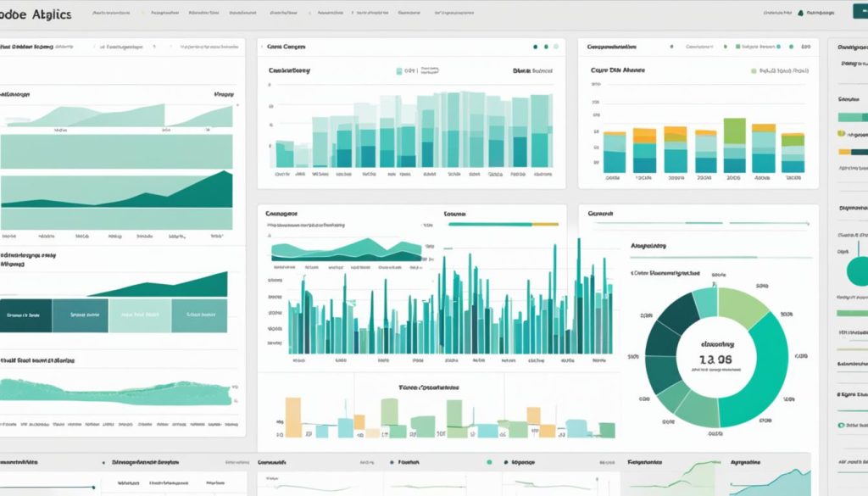
Task: Click the teal and yellow progress bar
Action: [504, 224]
